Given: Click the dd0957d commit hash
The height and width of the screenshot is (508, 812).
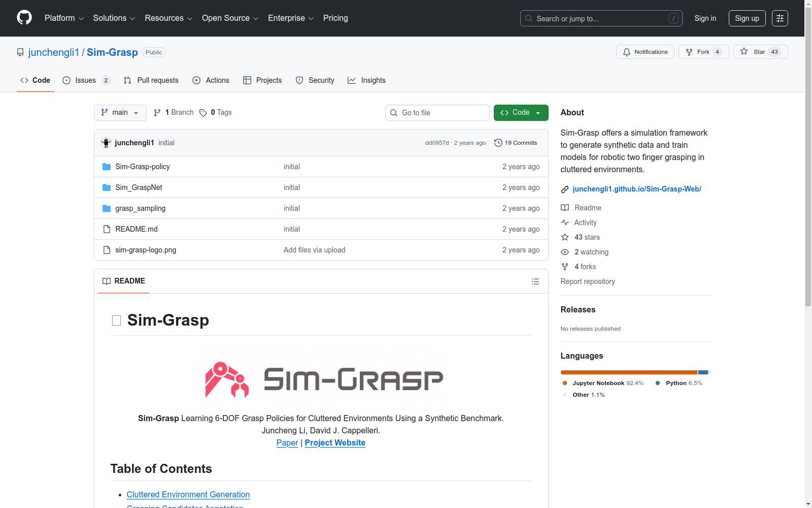Looking at the screenshot, I should 437,143.
